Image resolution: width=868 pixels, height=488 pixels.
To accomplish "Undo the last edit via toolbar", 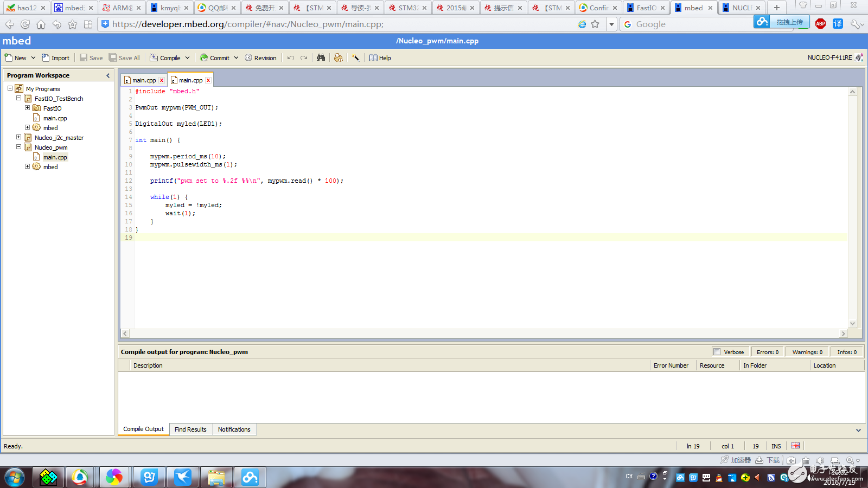I will pyautogui.click(x=291, y=58).
